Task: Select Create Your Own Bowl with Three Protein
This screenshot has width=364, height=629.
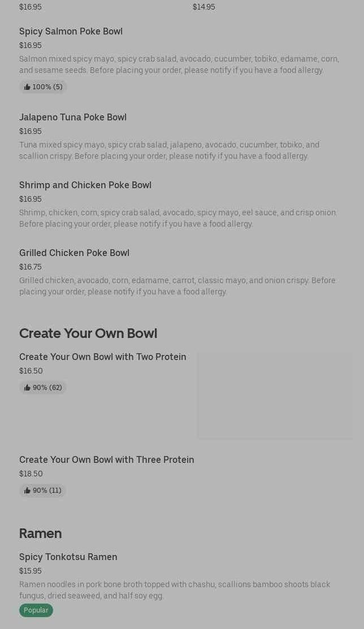Action: click(x=106, y=459)
